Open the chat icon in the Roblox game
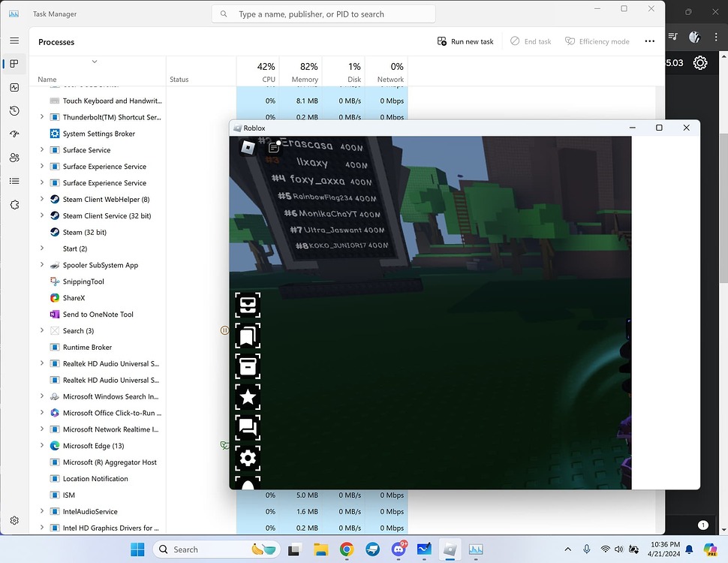The height and width of the screenshot is (563, 728). pos(248,428)
